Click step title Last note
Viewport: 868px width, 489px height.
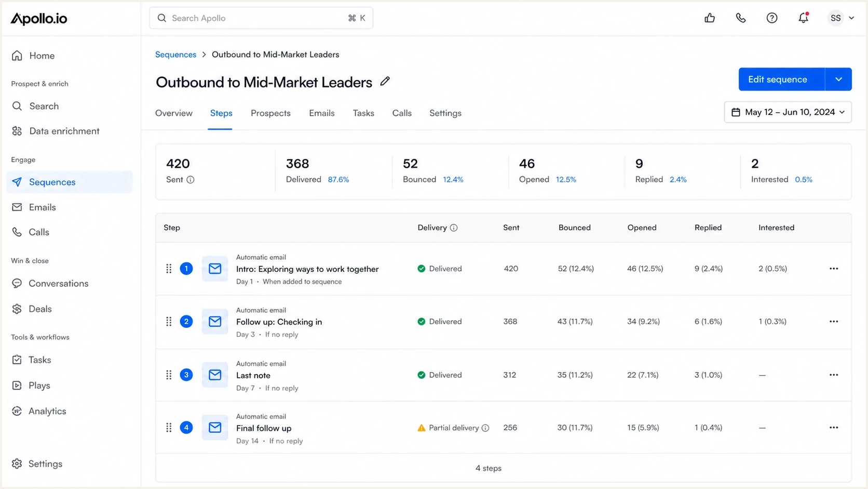(253, 376)
